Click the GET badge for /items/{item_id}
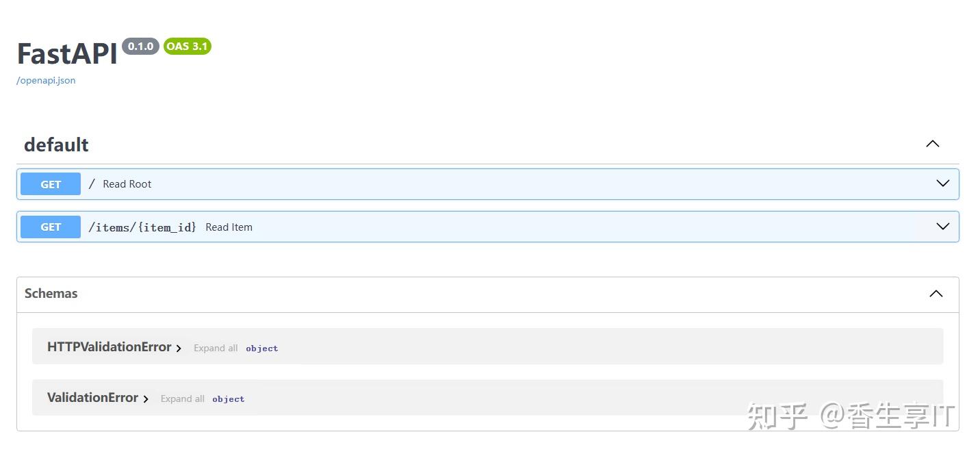 point(50,226)
